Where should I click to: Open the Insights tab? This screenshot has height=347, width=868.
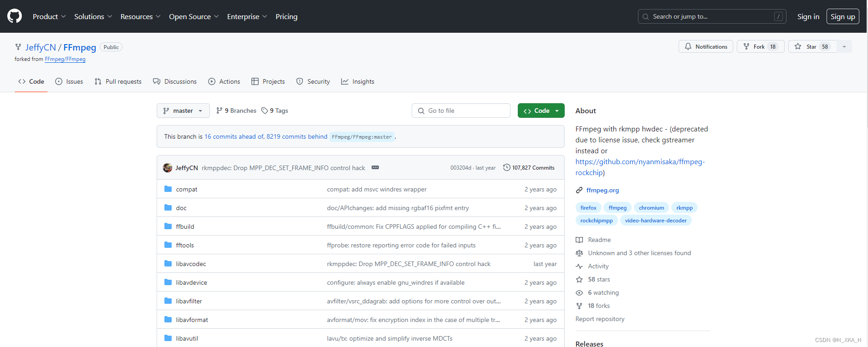click(x=357, y=81)
